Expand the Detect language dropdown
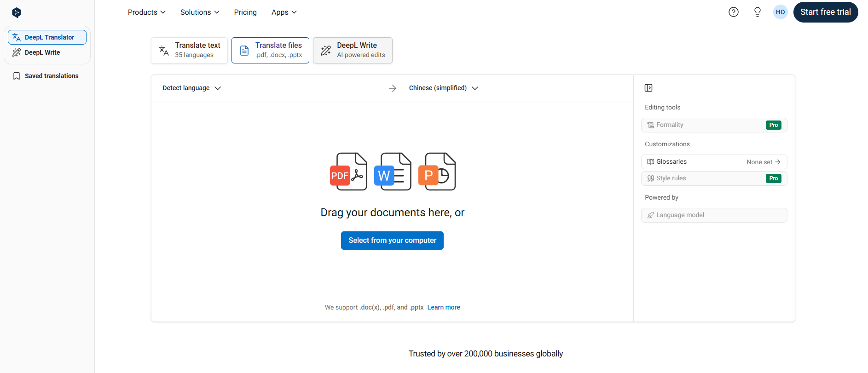The width and height of the screenshot is (868, 373). point(191,88)
